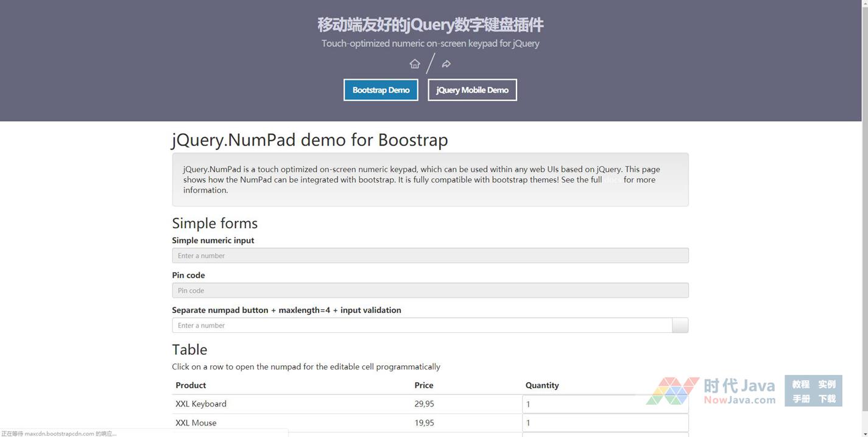Select the maxlength=4 validation number input
The image size is (868, 437).
coord(422,326)
